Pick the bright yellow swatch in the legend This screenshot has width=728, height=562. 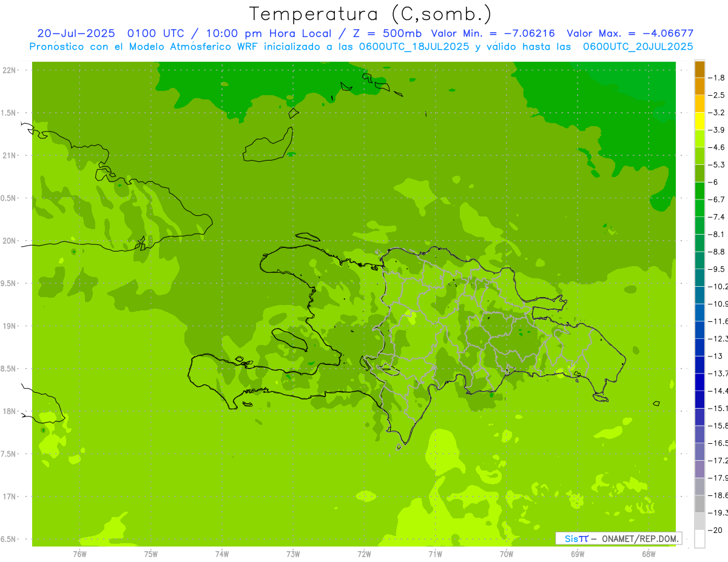coord(699,121)
